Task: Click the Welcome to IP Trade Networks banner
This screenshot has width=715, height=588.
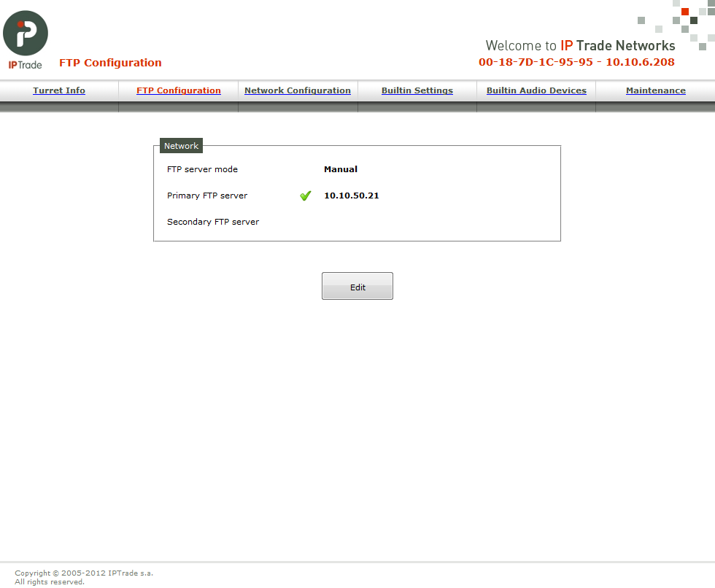Action: pyautogui.click(x=580, y=45)
